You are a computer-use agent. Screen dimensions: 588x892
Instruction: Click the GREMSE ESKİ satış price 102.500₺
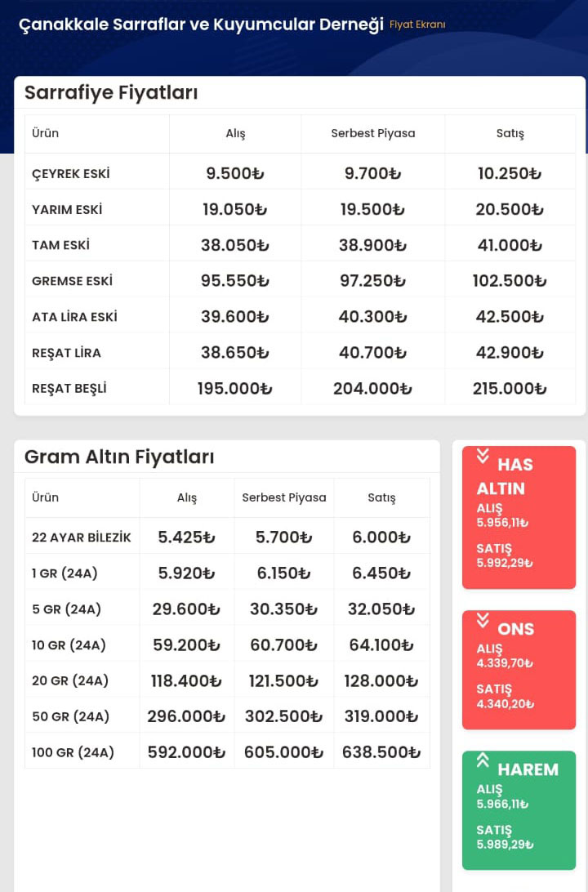click(510, 281)
